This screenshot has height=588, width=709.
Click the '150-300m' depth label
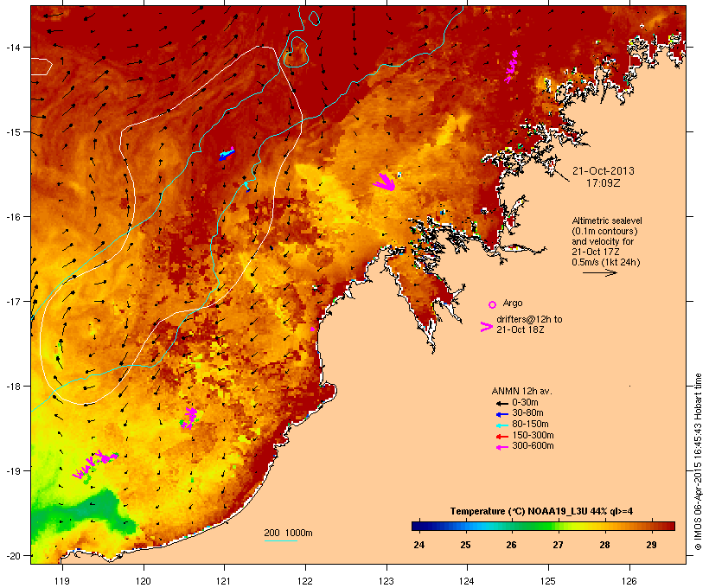(x=533, y=435)
